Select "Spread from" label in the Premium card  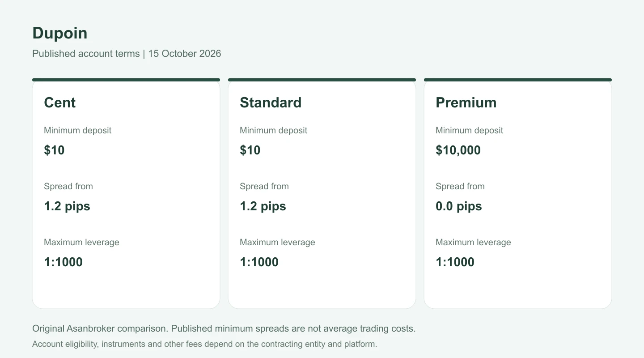(460, 187)
